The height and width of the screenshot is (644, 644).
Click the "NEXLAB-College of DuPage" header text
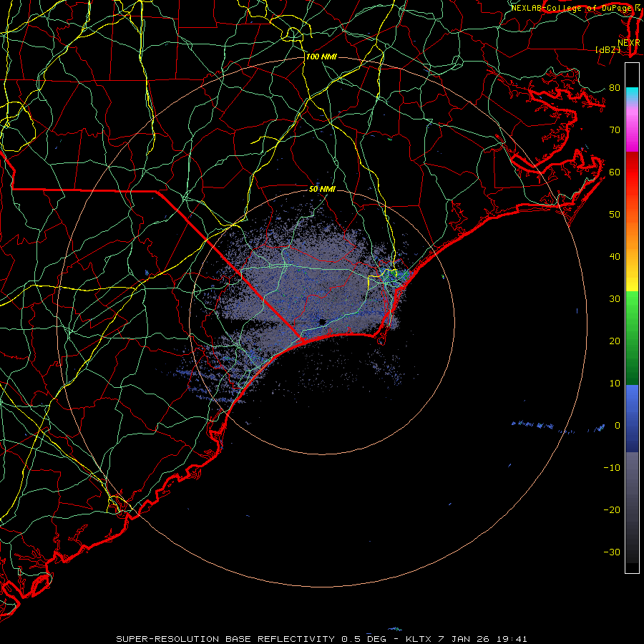[x=572, y=8]
